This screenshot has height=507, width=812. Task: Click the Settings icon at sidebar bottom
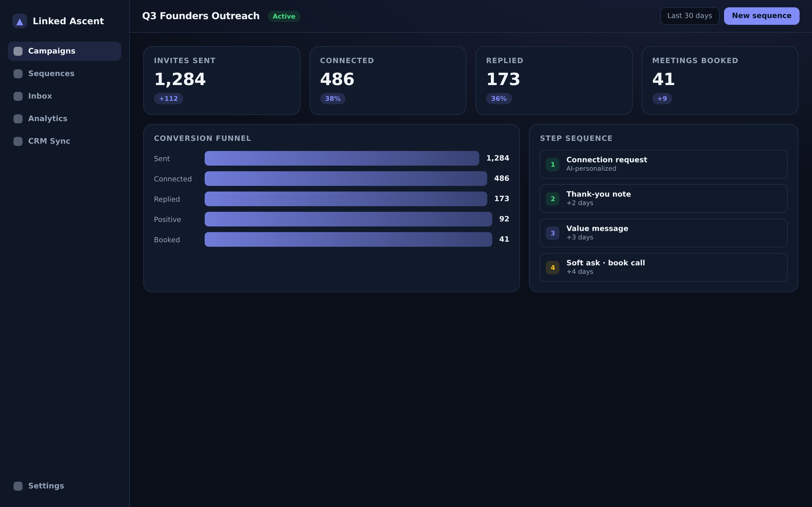18,486
